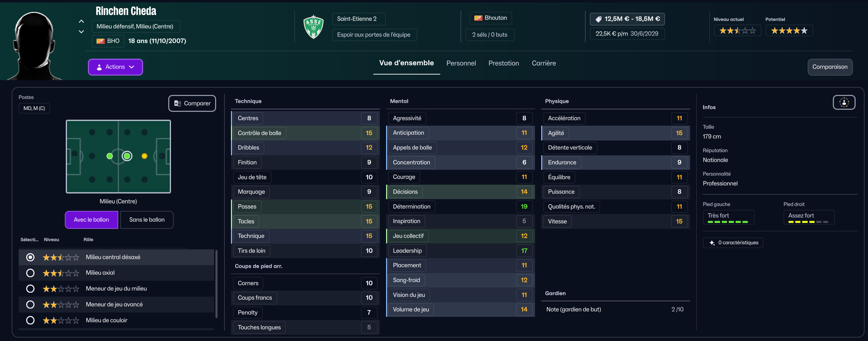
Task: Open the Actions dropdown menu
Action: click(115, 67)
